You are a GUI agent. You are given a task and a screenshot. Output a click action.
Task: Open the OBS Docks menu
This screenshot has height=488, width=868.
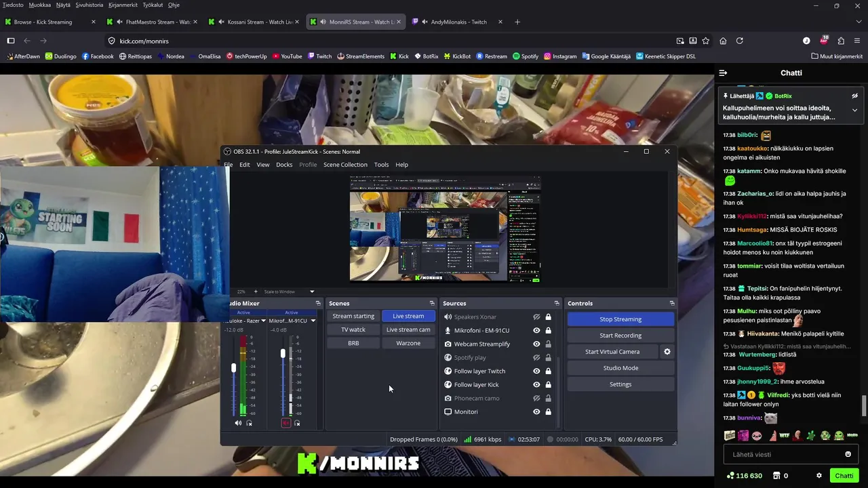point(284,165)
